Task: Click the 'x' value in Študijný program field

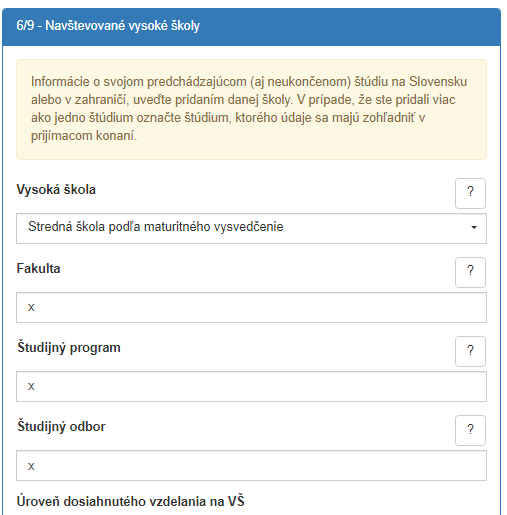Action: click(x=31, y=386)
